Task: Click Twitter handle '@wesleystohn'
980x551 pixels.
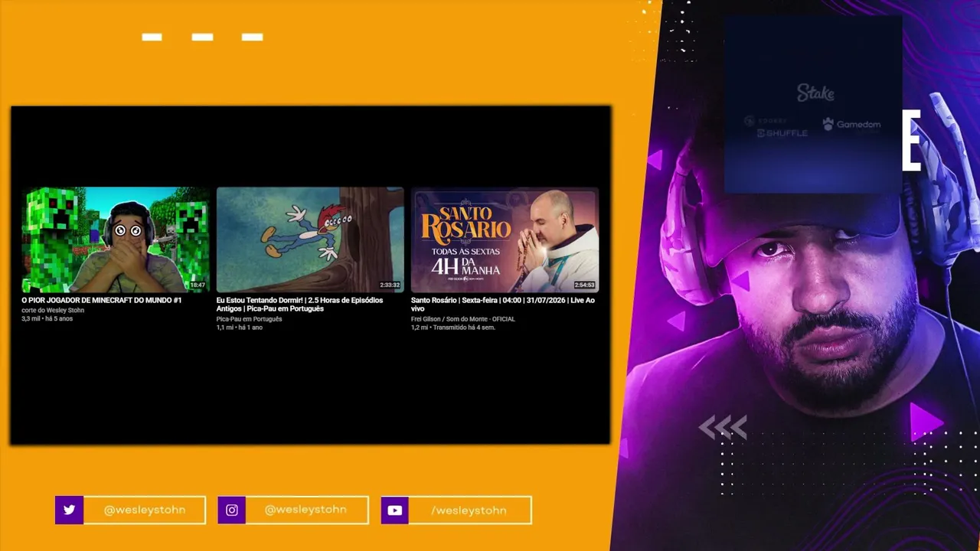Action: [145, 510]
